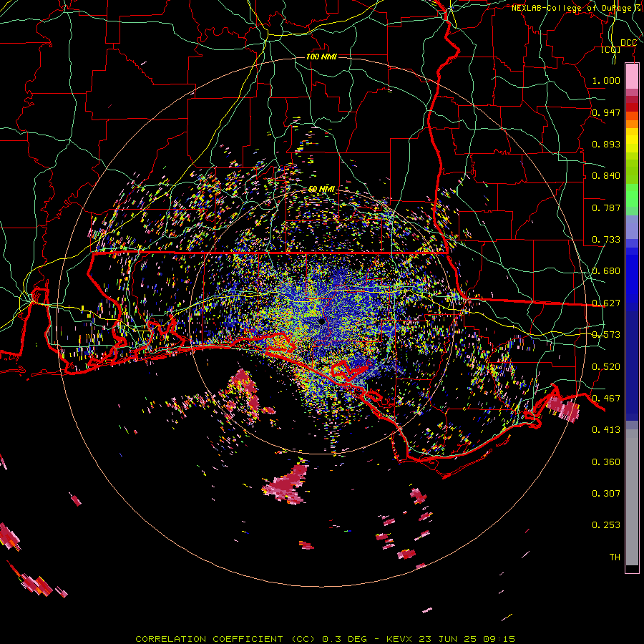Viewport: 644px width, 644px height.
Task: Click the Correlation Coefficient KEVX caption text
Action: pyautogui.click(x=325, y=639)
